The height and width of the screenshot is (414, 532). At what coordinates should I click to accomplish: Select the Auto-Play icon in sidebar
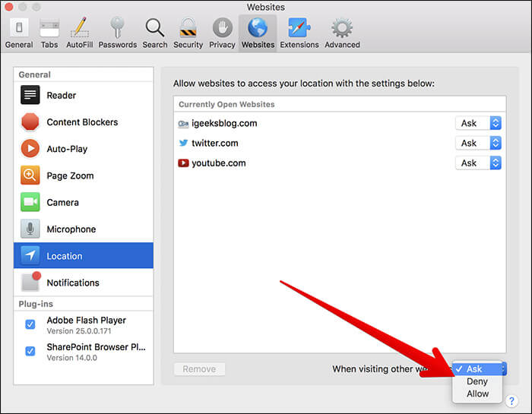click(30, 149)
